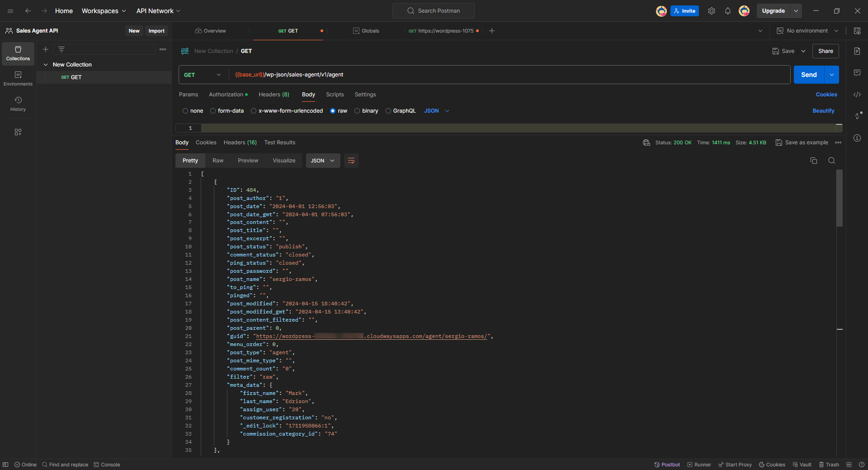Open Vault in the status bar

click(802, 465)
